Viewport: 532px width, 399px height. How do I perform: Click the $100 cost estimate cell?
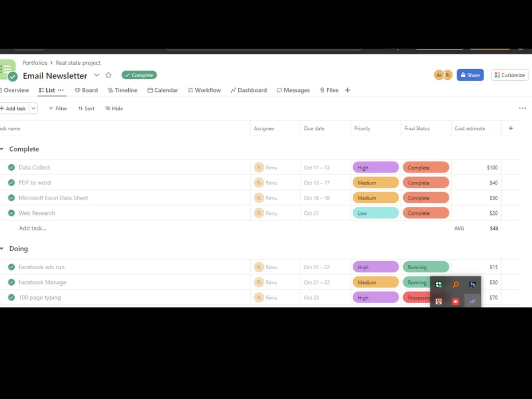point(476,167)
